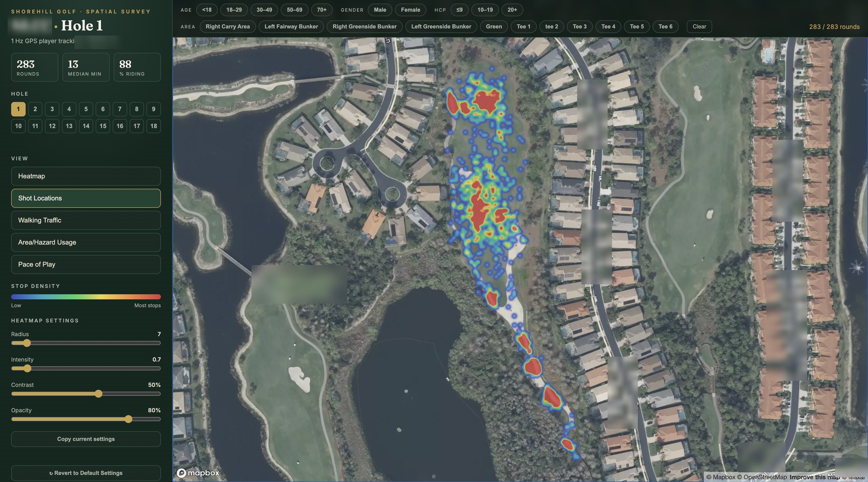Open the OpenStreetMap attribution link

762,477
